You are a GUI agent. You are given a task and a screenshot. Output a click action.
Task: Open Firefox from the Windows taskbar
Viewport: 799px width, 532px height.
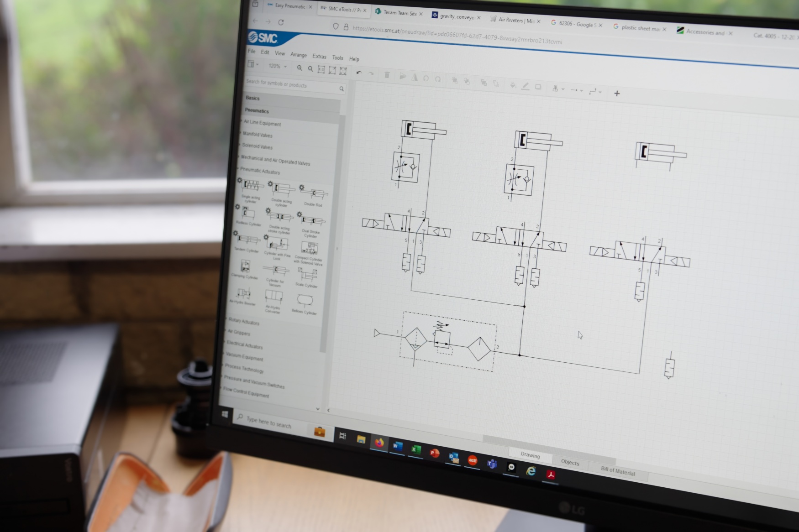tap(379, 442)
